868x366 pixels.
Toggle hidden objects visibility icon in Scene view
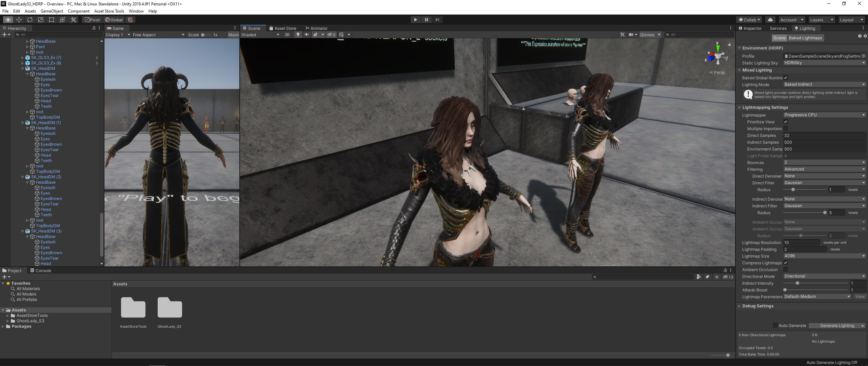point(331,35)
